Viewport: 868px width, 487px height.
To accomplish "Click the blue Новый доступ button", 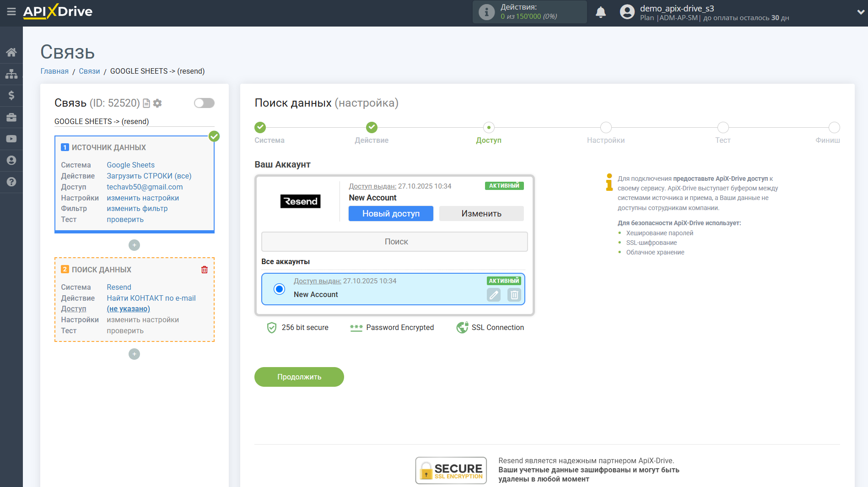I will click(391, 214).
